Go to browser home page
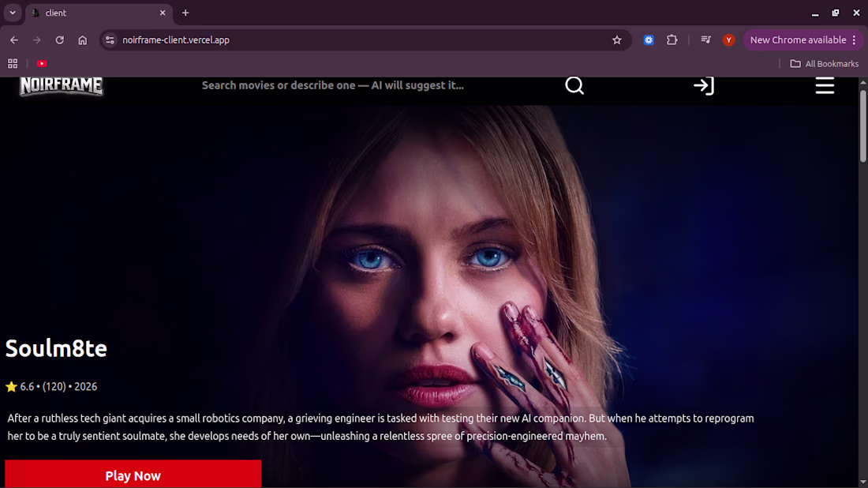This screenshot has height=488, width=868. 83,40
